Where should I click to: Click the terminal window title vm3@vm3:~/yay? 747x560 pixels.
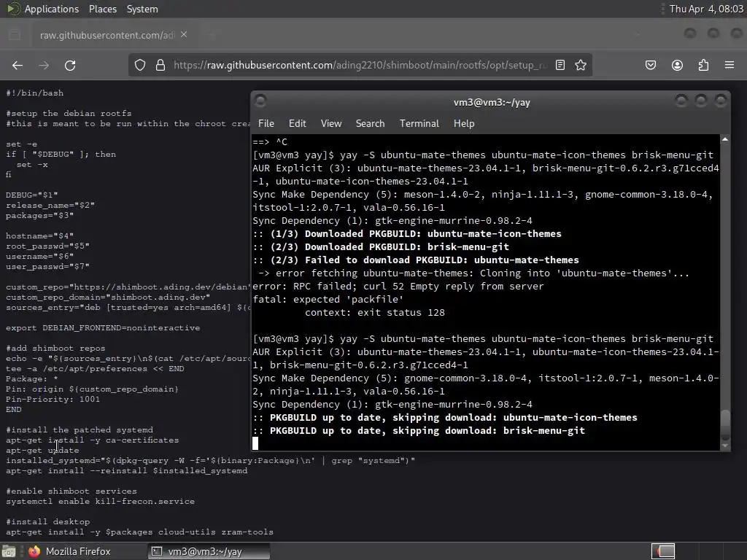(492, 102)
